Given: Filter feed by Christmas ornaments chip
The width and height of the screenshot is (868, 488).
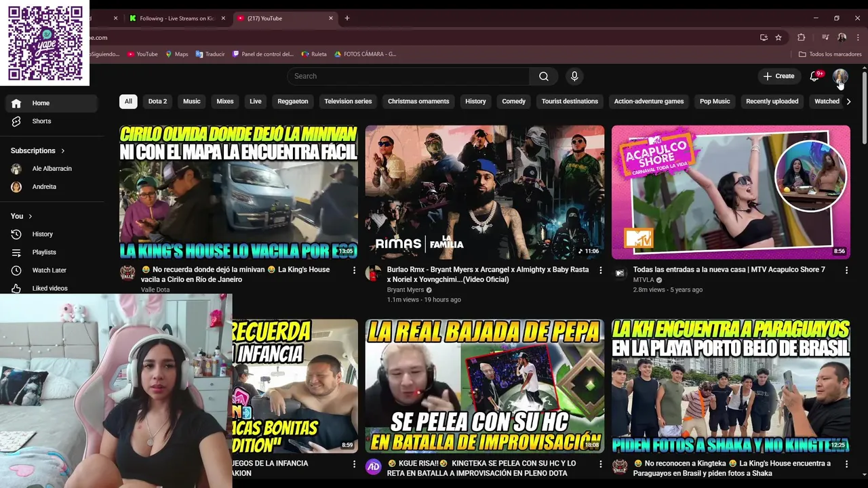Looking at the screenshot, I should point(418,102).
